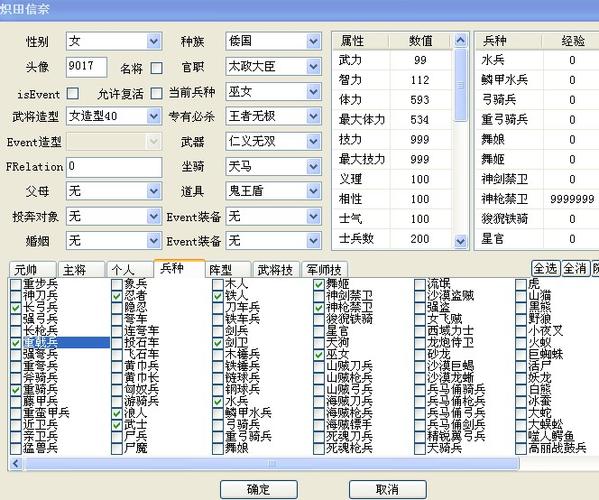Open the 婚姻 dropdown
Viewport: 599px width, 500px height.
pos(154,241)
